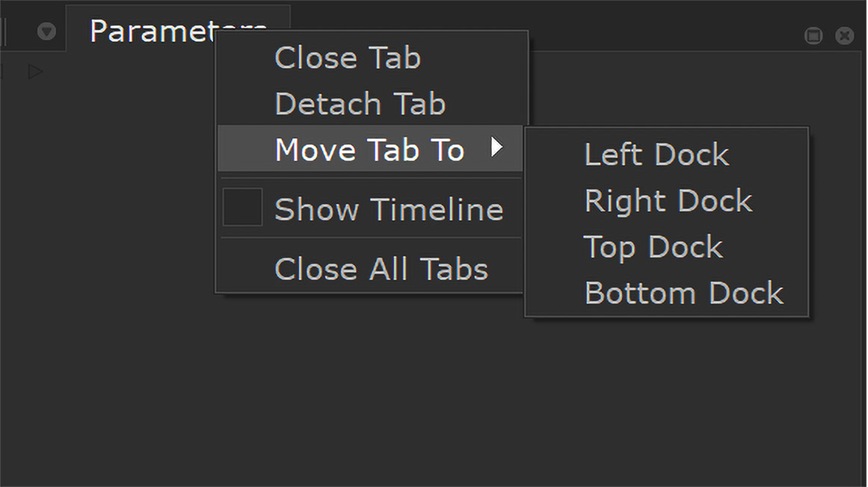Switch to the Parameters tab

178,30
